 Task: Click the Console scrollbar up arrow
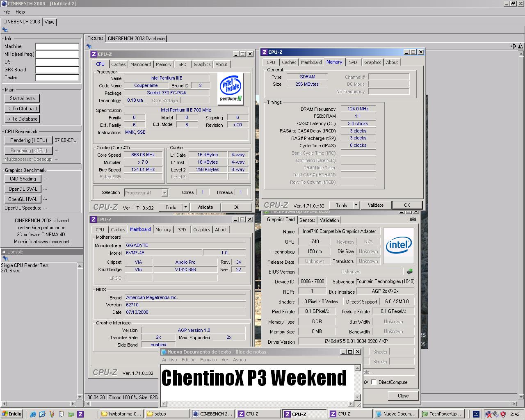(80, 266)
